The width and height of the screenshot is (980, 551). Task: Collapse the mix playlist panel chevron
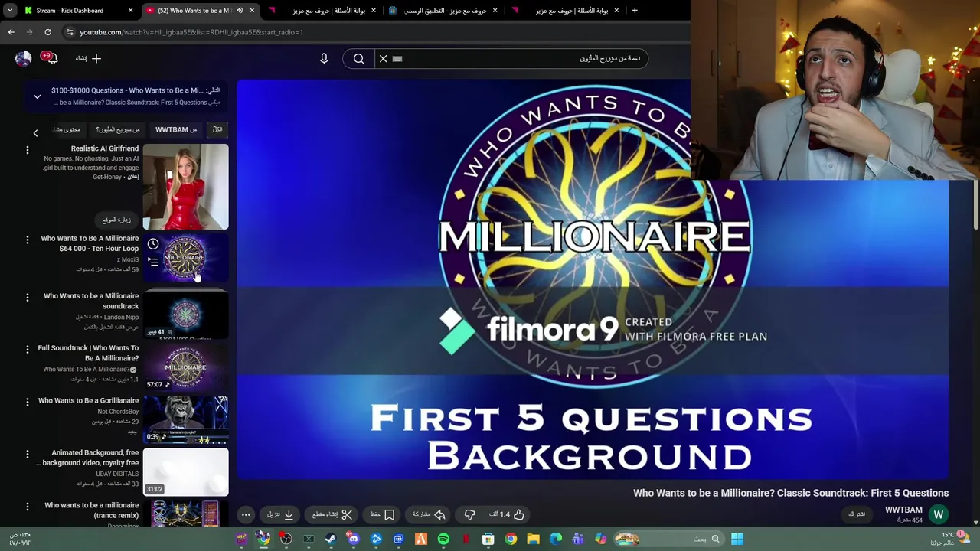click(x=37, y=96)
